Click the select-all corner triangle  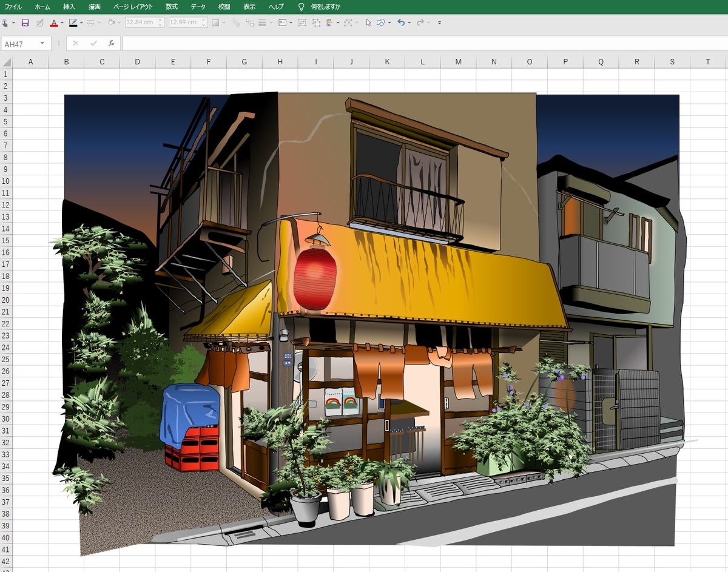coord(6,62)
